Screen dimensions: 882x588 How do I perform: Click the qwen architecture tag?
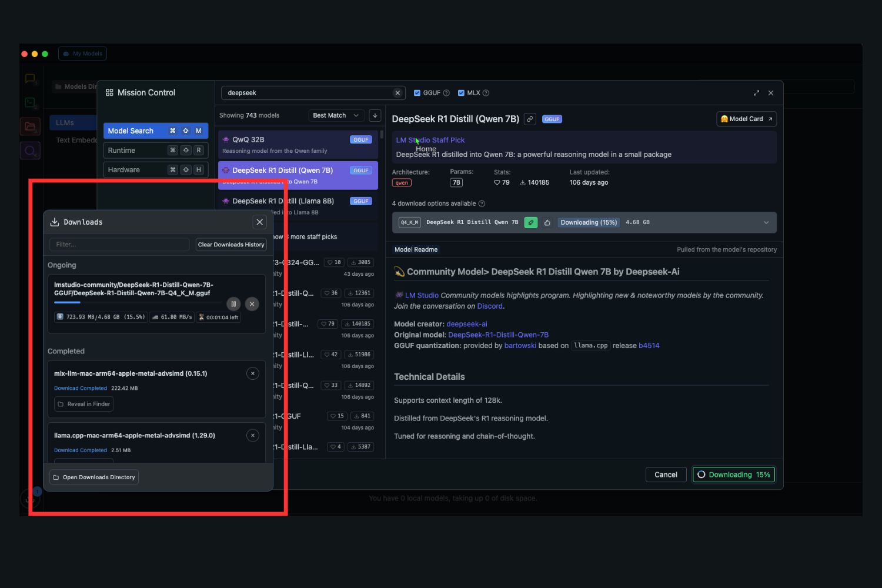tap(402, 183)
